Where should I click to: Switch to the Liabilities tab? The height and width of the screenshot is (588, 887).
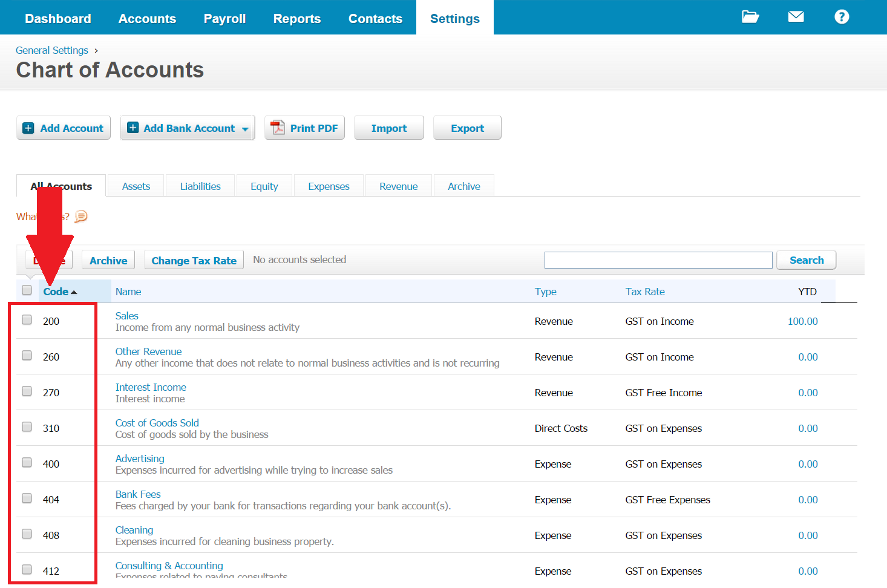[x=200, y=186]
